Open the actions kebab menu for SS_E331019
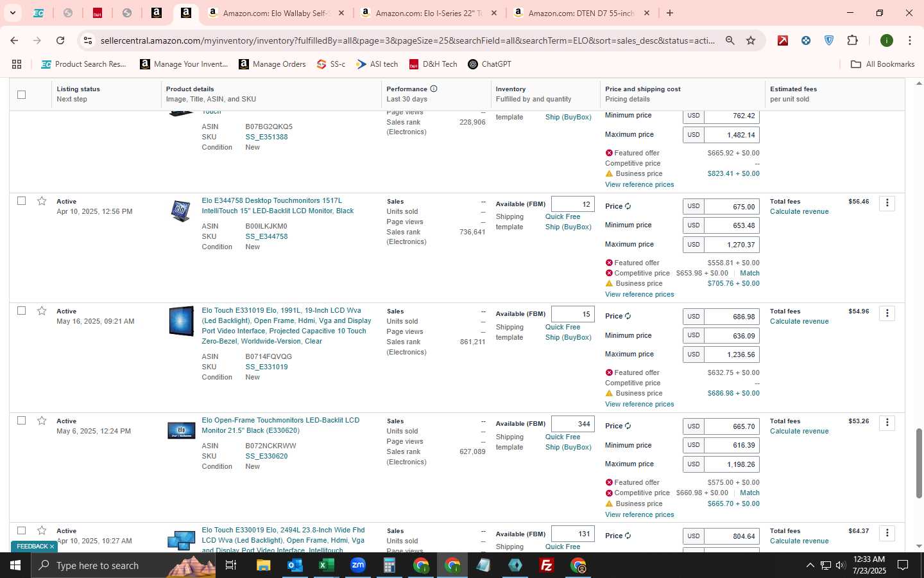924x578 pixels. click(887, 313)
